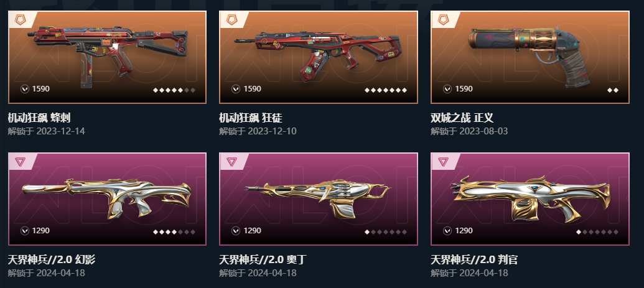Click the 1290 price on 天界神兵 判官 card
Image resolution: width=644 pixels, height=288 pixels.
click(464, 231)
